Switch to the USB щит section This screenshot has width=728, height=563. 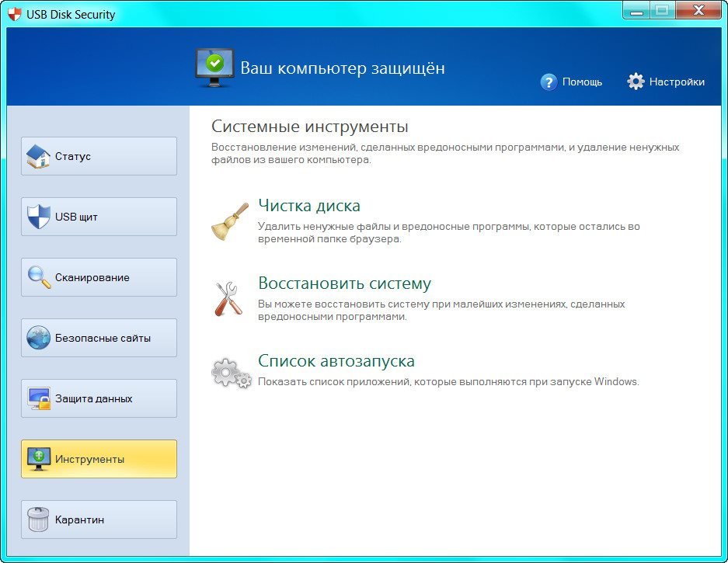(x=99, y=217)
